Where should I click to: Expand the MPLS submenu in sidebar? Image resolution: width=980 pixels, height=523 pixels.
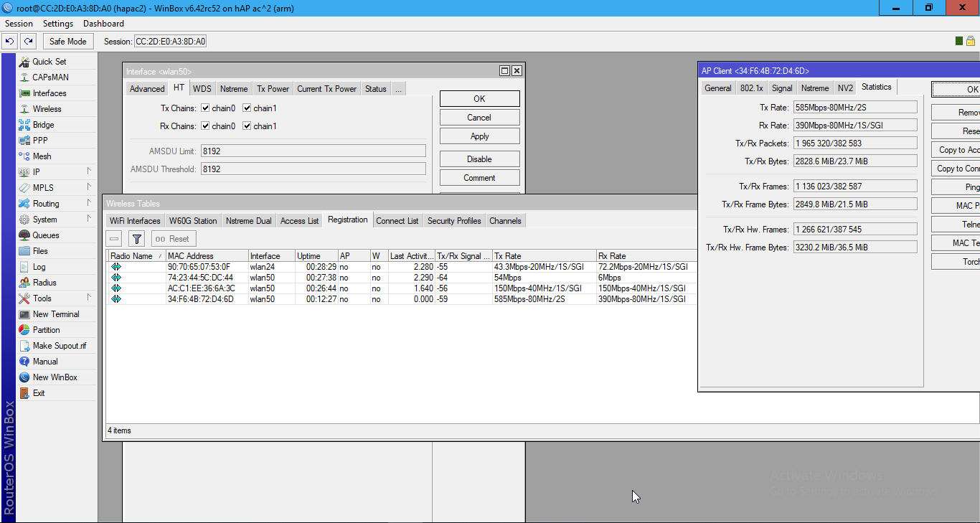(x=90, y=187)
